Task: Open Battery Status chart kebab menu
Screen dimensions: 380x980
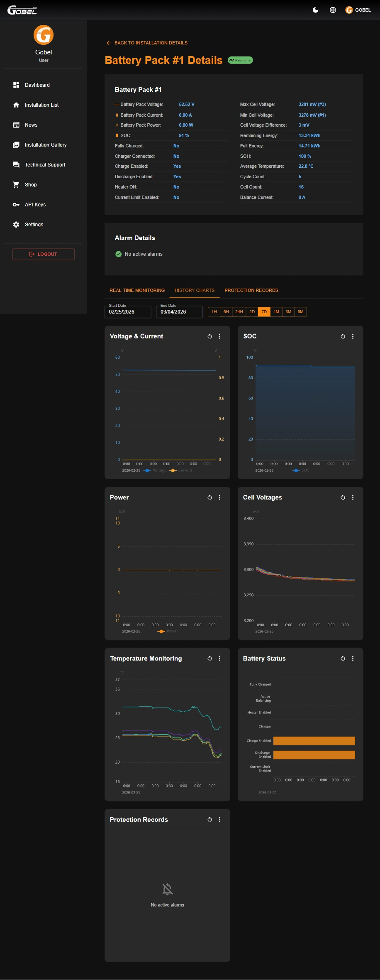Action: pyautogui.click(x=353, y=659)
